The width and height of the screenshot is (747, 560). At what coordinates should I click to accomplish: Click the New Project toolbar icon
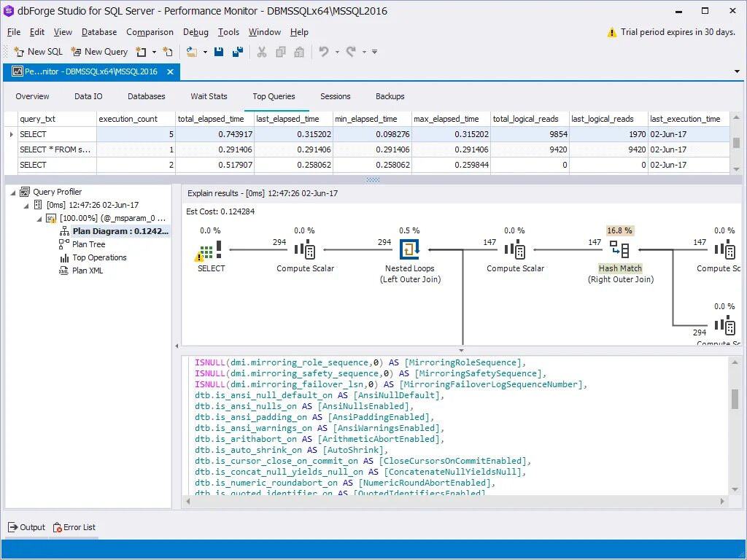pyautogui.click(x=141, y=52)
